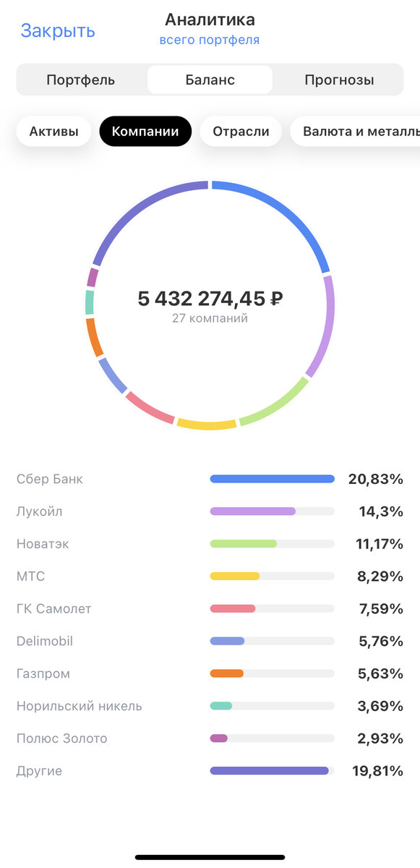
Task: Select the green Новатэк segment of the chart
Action: pos(282,405)
